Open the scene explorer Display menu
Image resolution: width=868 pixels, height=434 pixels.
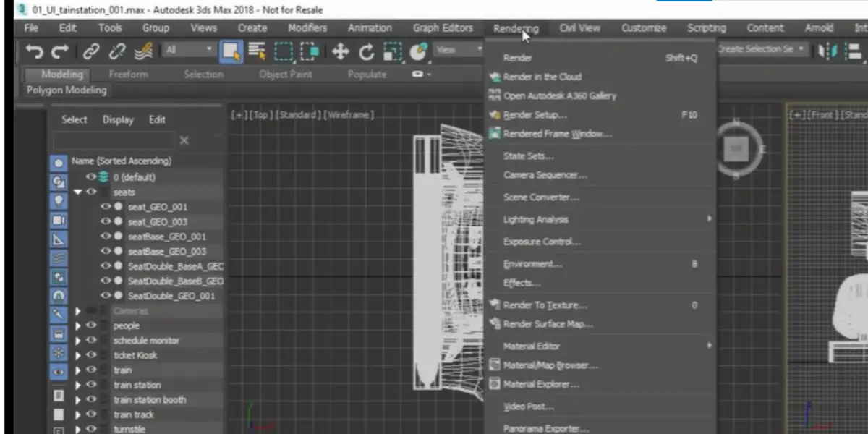tap(118, 120)
